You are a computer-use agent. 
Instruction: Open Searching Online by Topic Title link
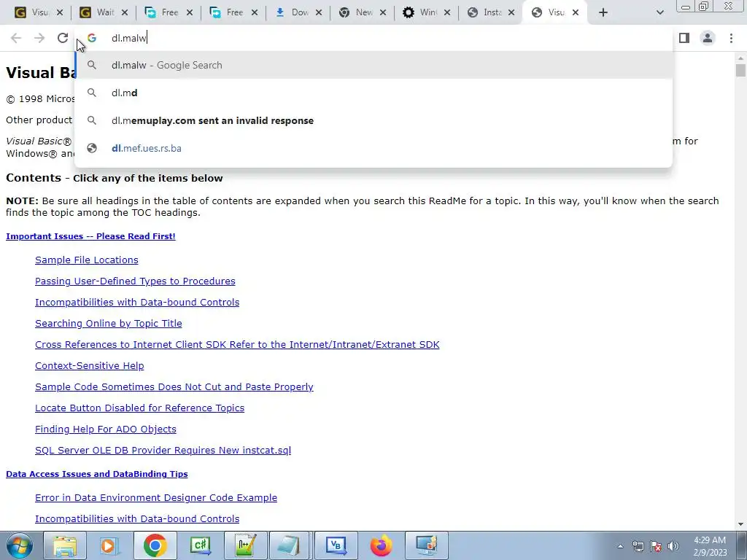point(109,323)
